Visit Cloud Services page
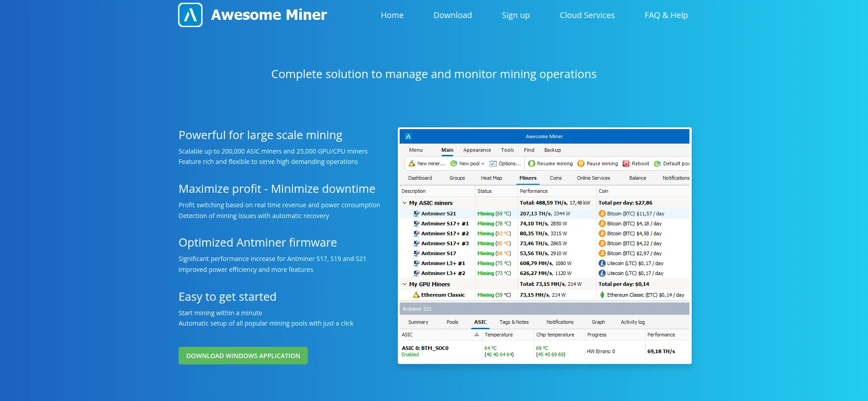The width and height of the screenshot is (868, 401). pos(587,15)
